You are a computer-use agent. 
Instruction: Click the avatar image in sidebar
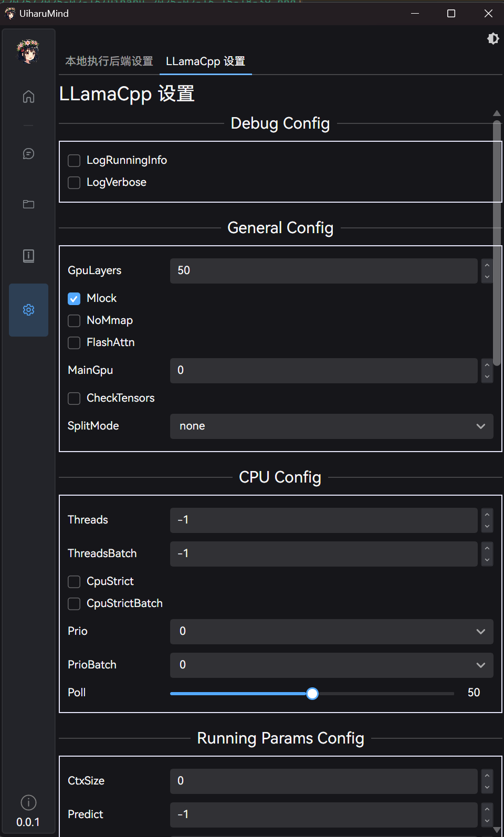click(28, 51)
